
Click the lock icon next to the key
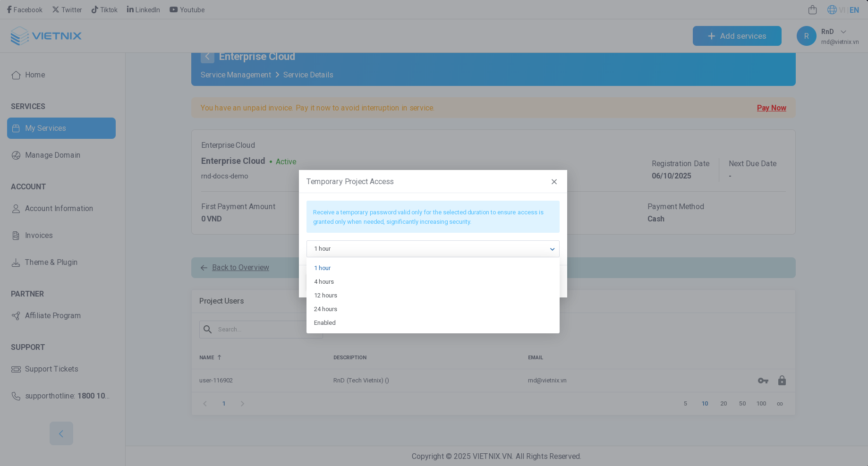tap(782, 380)
